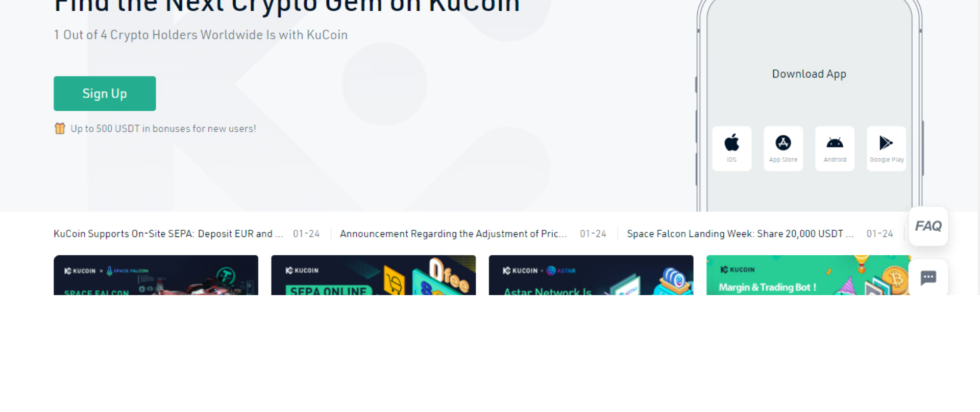Open Space Falcon Landing Week announcement

click(x=740, y=234)
